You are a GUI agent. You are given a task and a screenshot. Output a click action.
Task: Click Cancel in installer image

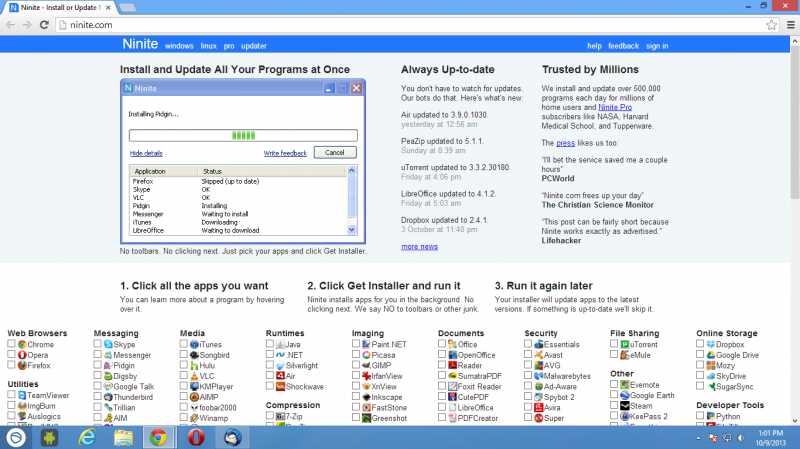pyautogui.click(x=335, y=153)
